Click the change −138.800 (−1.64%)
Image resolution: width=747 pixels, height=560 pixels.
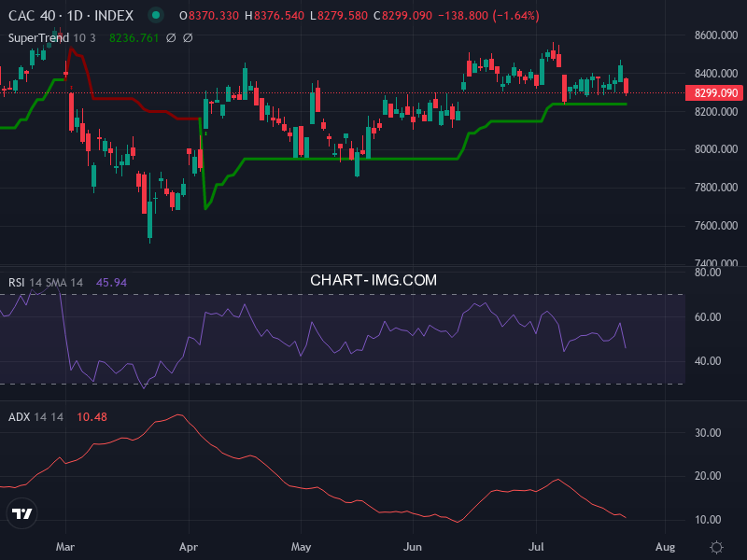(488, 16)
